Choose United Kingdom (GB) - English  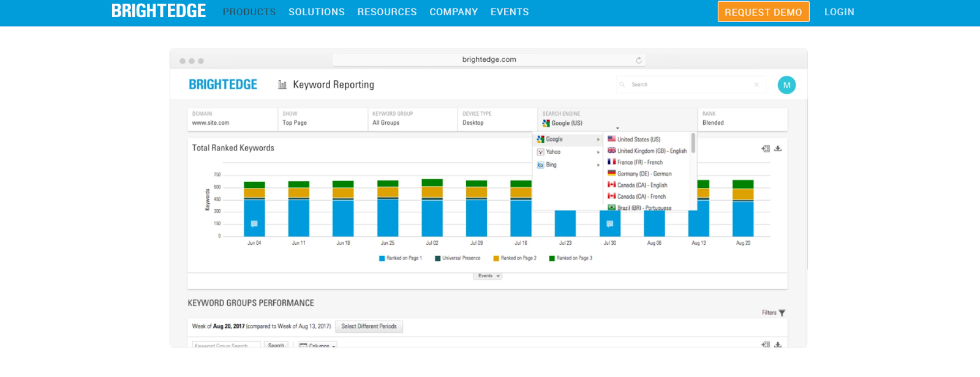point(646,151)
